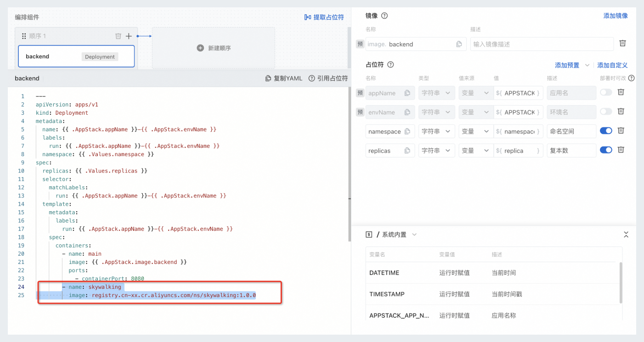Select TIMESTAMP variable row
The height and width of the screenshot is (342, 644).
pos(491,294)
